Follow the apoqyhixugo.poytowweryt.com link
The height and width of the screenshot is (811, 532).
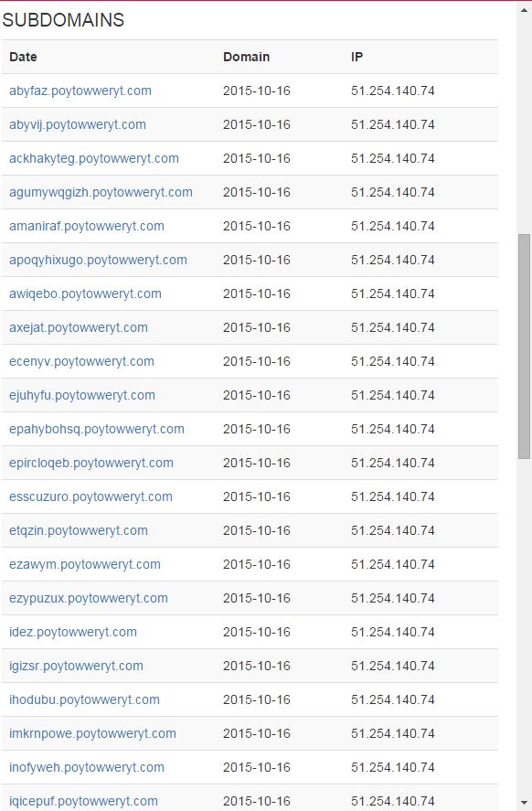pos(98,260)
